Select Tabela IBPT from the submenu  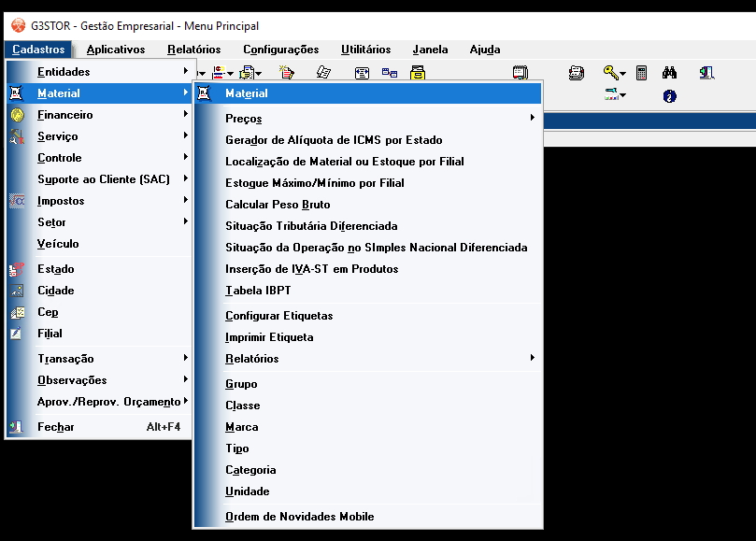coord(258,291)
